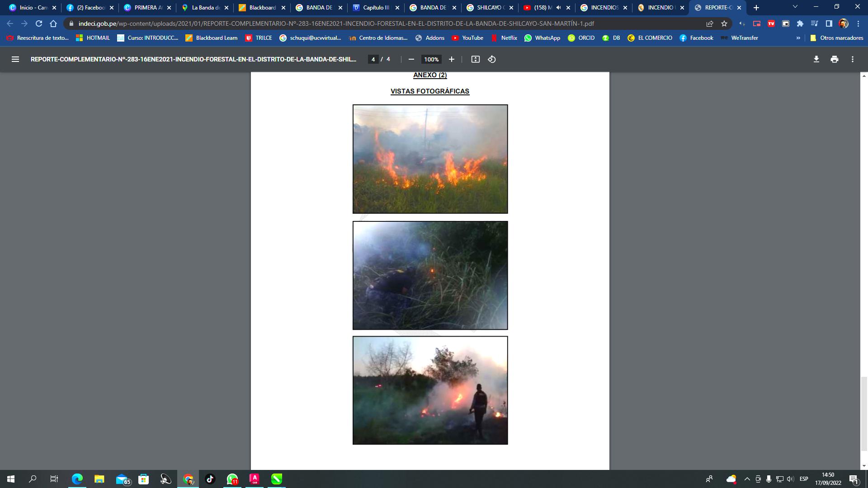
Task: Click the PDF page number field
Action: tap(373, 59)
